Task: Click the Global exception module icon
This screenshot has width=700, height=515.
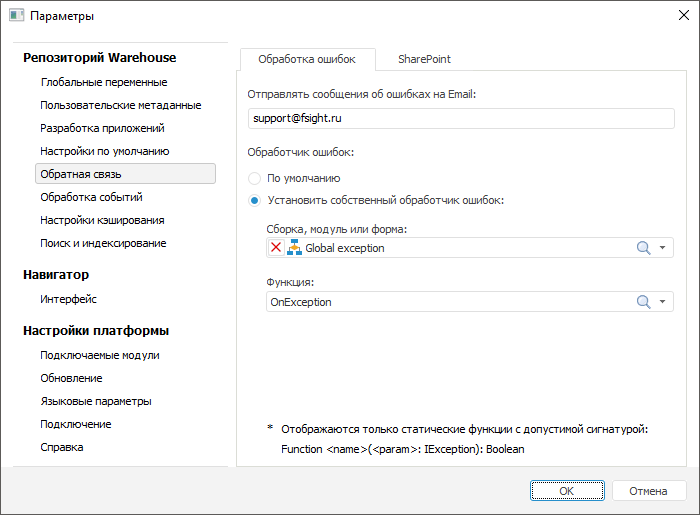Action: coord(294,248)
